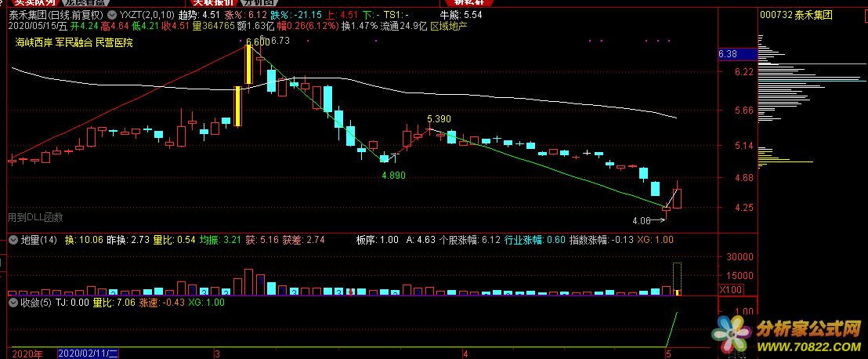Click the 牛熊: 5.54 readout
The image size is (868, 359).
click(461, 16)
